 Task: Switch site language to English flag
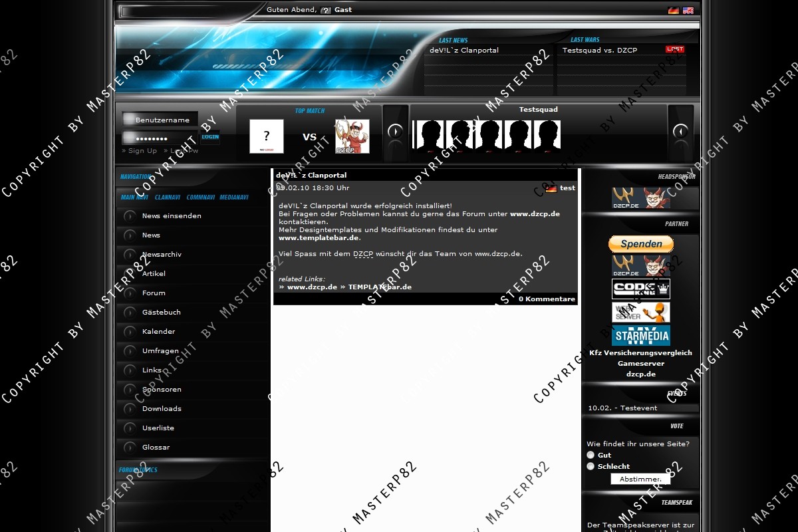coord(688,11)
